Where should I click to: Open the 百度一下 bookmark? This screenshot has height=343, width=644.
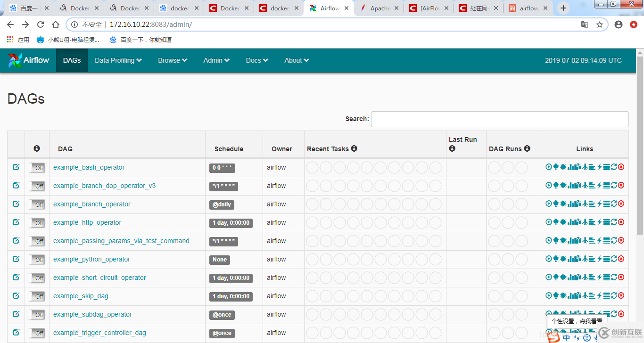140,40
